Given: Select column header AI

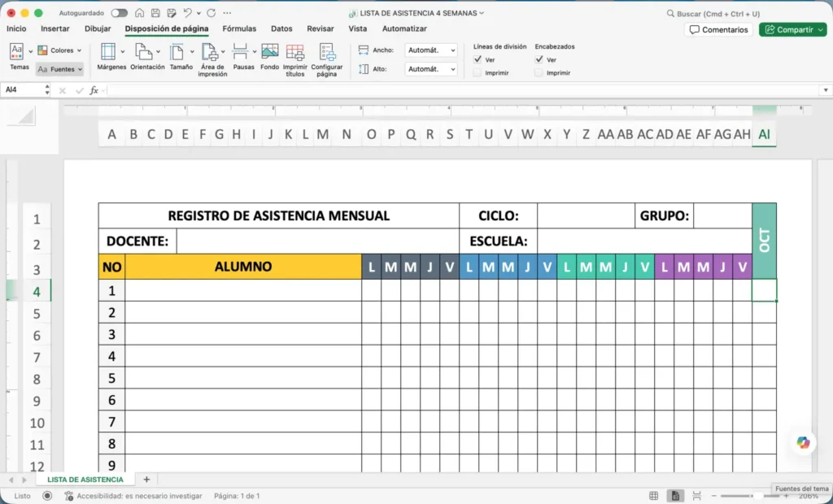Looking at the screenshot, I should click(x=764, y=134).
